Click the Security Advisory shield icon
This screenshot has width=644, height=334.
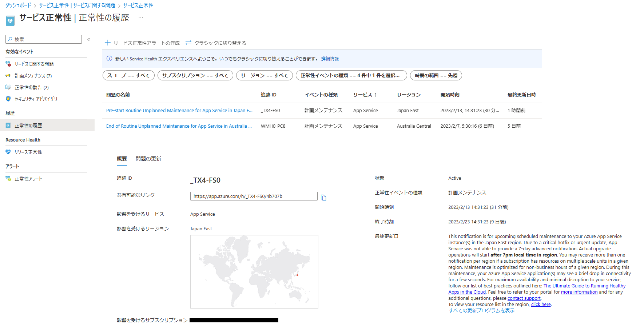pos(8,99)
